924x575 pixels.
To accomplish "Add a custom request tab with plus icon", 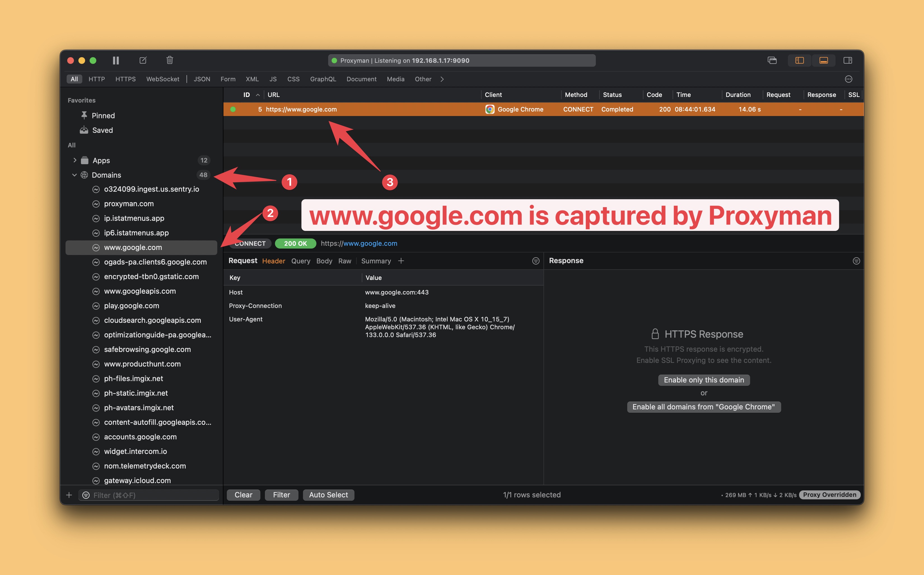I will [401, 261].
